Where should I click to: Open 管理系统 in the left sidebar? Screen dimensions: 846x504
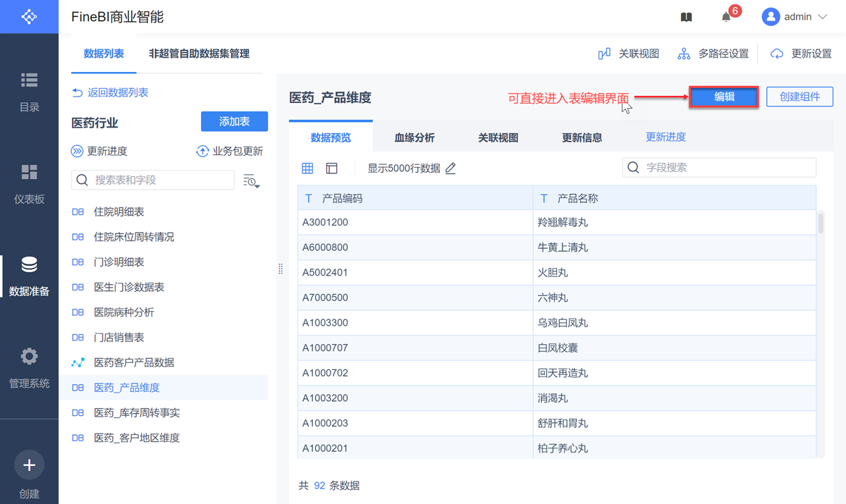29,367
